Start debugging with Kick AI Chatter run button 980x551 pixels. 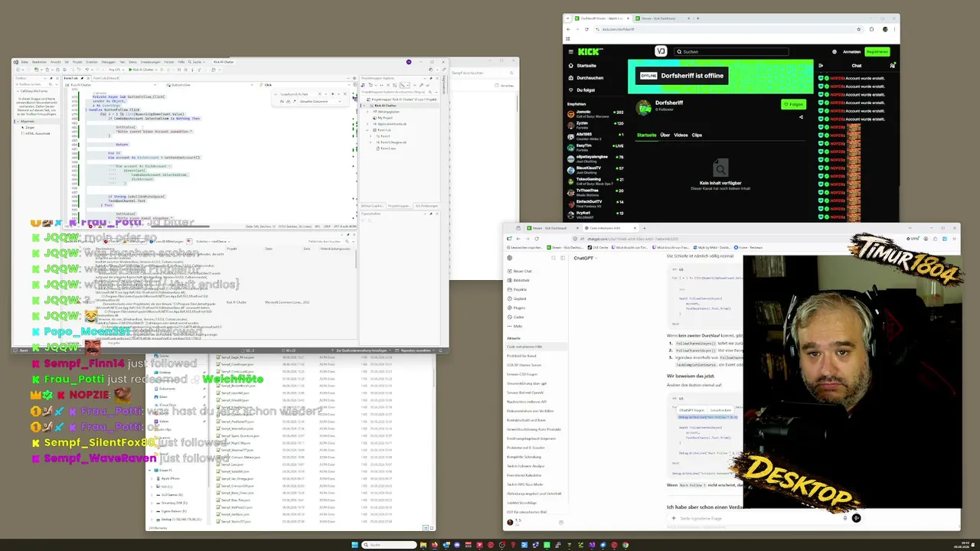point(142,70)
